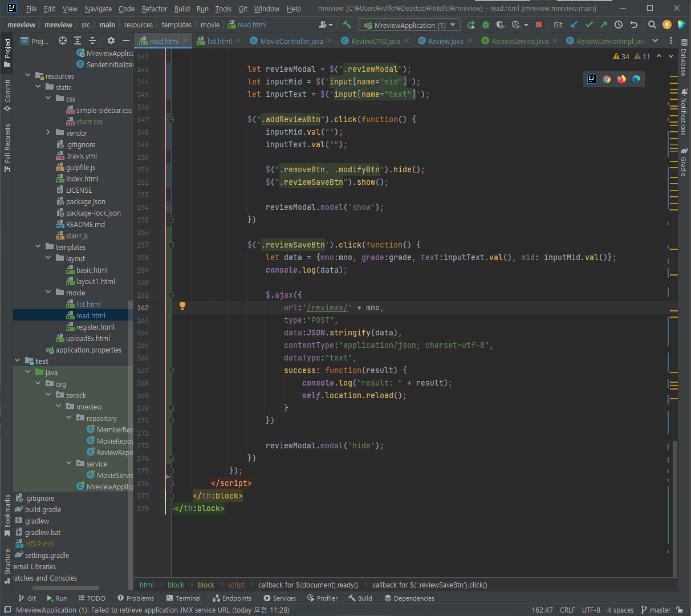The image size is (691, 616).
Task: Click the project tree horizontal scrollbar
Action: coord(66,588)
